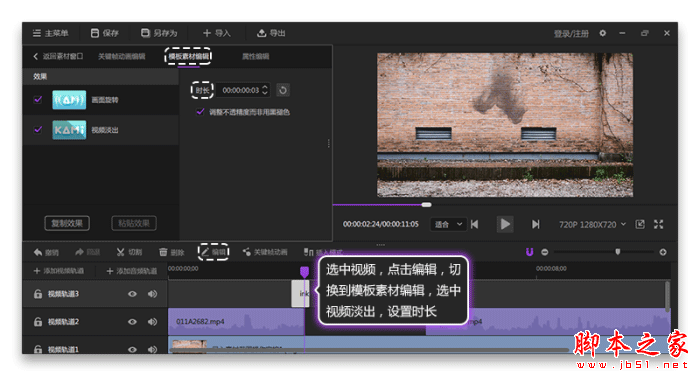This screenshot has width=700, height=376.
Task: Click the fullscreen preview icon
Action: (658, 224)
